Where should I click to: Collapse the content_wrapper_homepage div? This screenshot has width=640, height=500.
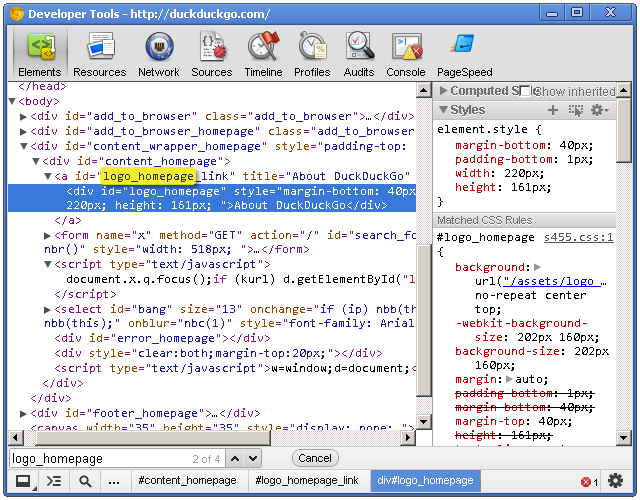[x=24, y=146]
